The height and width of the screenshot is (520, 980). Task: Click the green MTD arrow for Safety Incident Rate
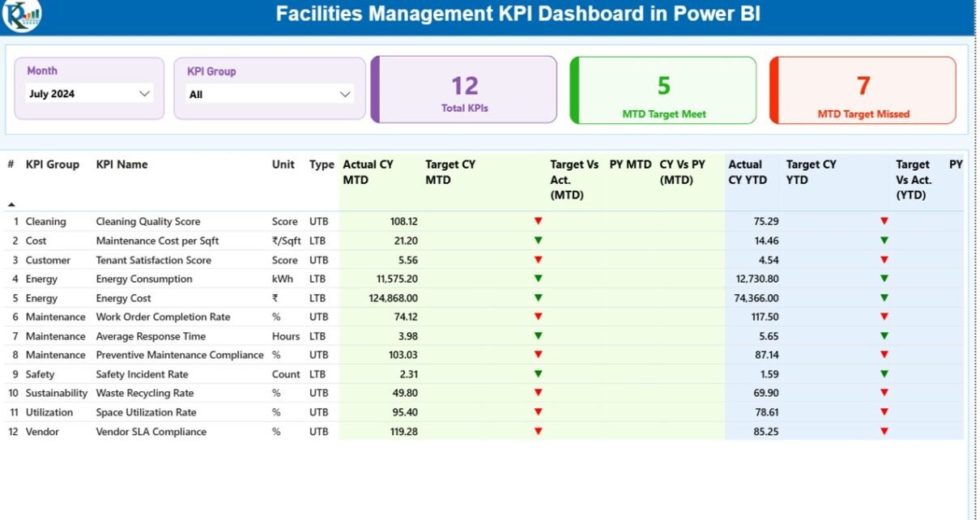coord(538,374)
